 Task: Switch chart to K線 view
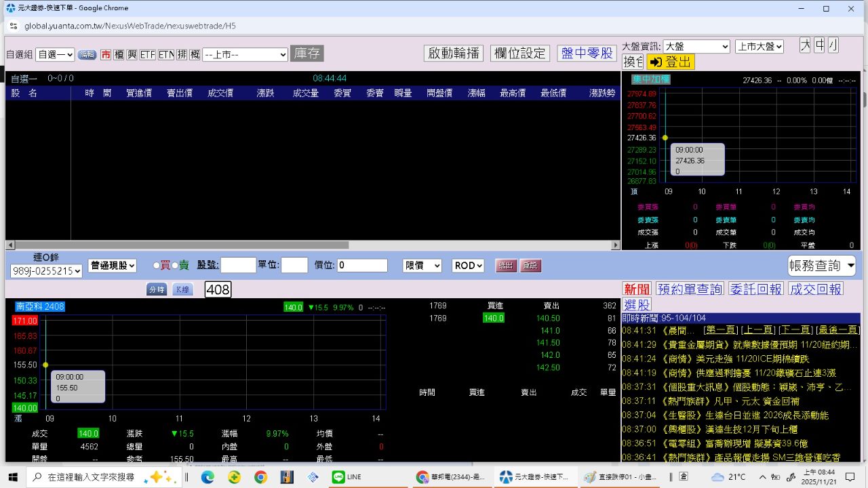(182, 289)
